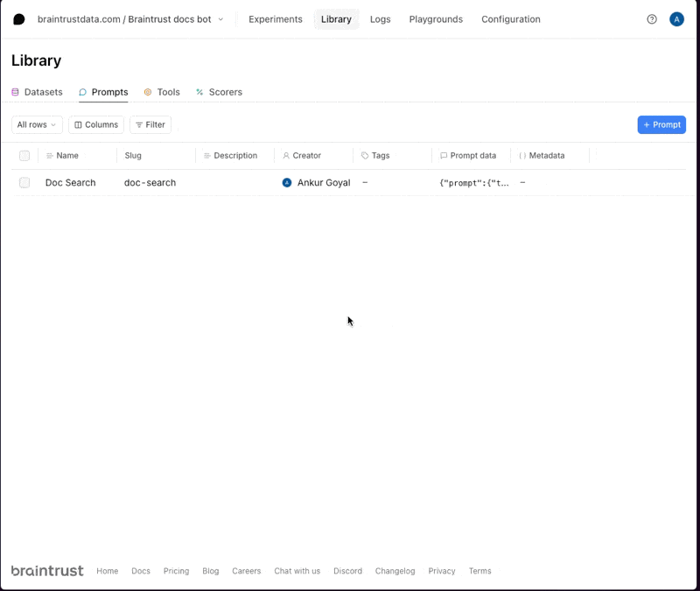Go to Experiments in top navigation
This screenshot has width=700, height=591.
click(276, 19)
